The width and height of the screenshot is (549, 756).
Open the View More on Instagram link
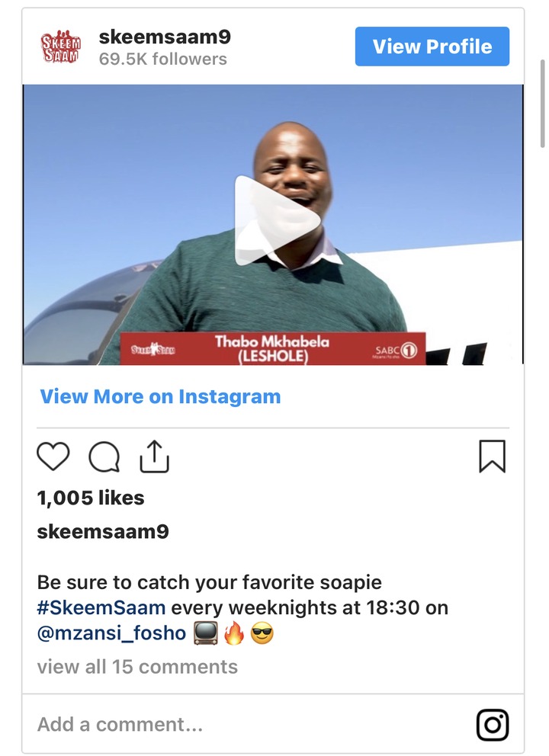pos(160,396)
